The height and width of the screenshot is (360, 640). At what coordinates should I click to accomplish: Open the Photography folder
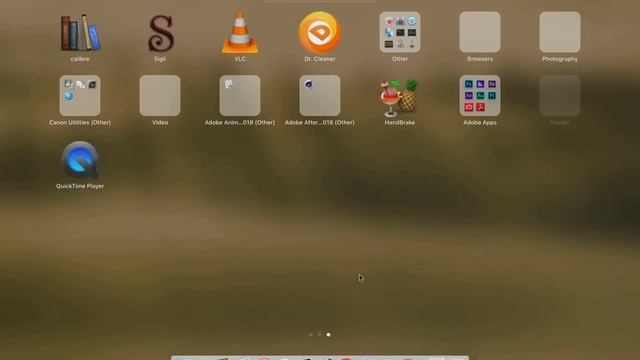click(x=560, y=32)
